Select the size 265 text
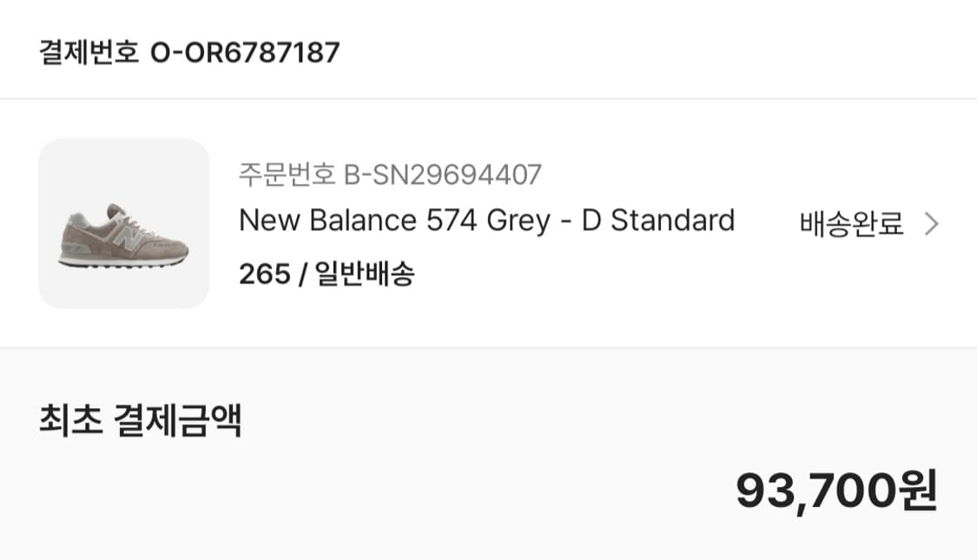 (265, 274)
